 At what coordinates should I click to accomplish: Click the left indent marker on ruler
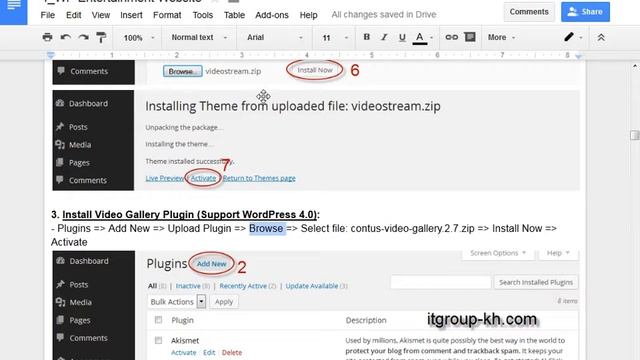pos(51,55)
